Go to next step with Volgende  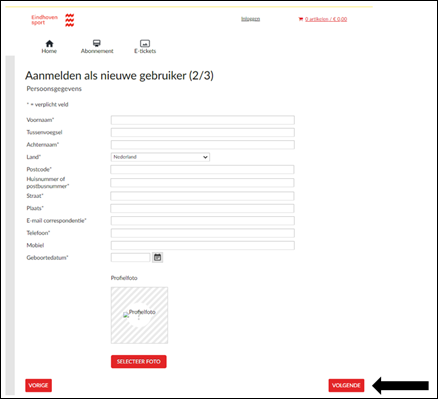click(346, 385)
